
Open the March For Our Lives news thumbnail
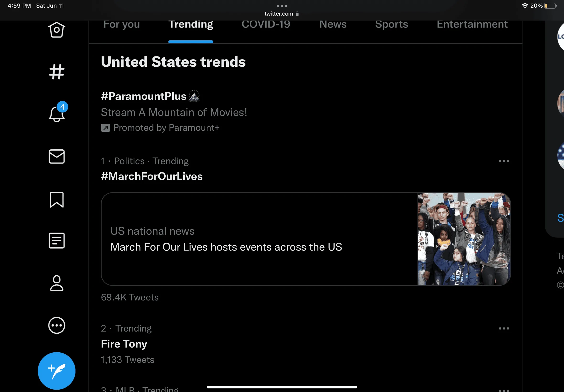464,239
